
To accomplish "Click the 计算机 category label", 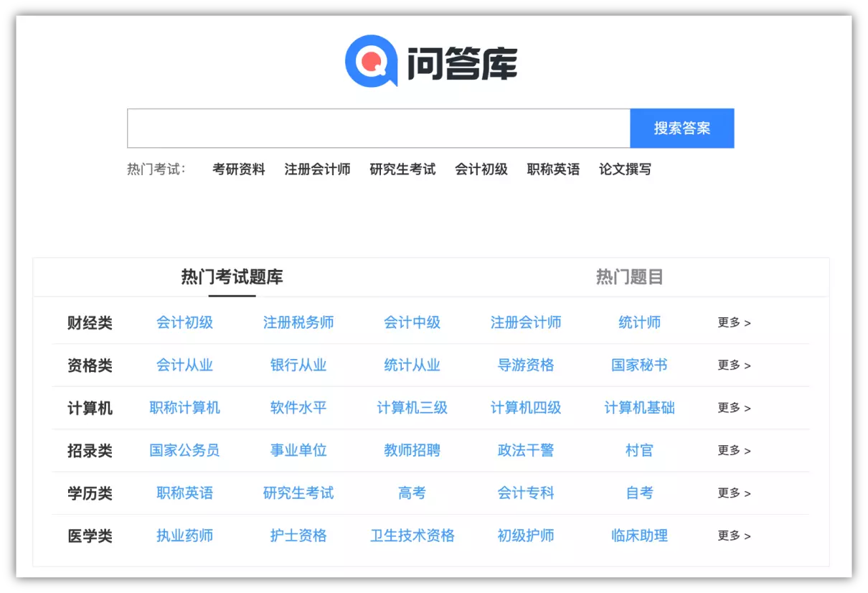I will 90,408.
